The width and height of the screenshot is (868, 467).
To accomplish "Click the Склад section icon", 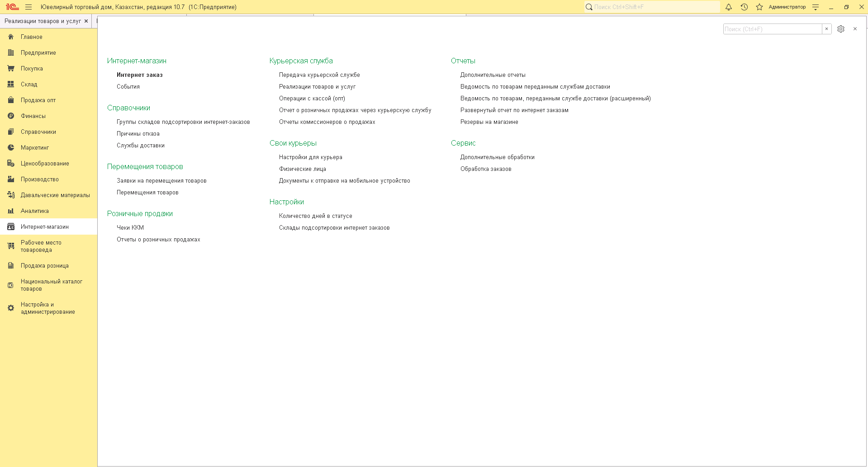I will 11,84.
